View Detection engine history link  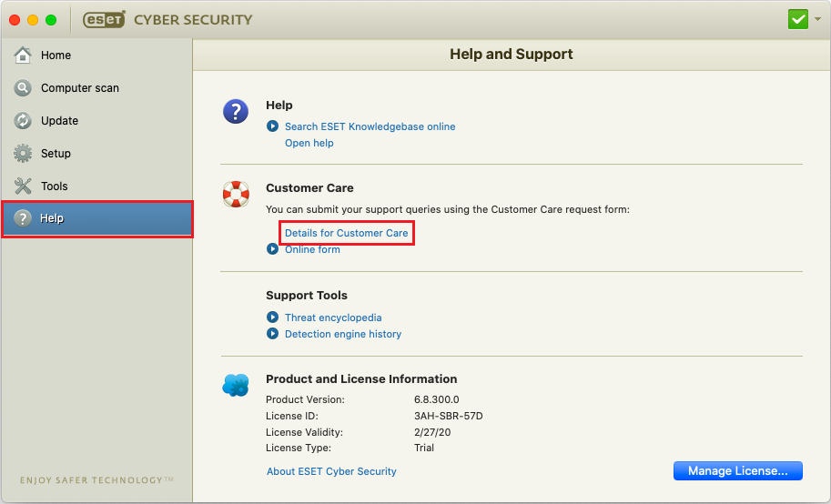(x=343, y=333)
